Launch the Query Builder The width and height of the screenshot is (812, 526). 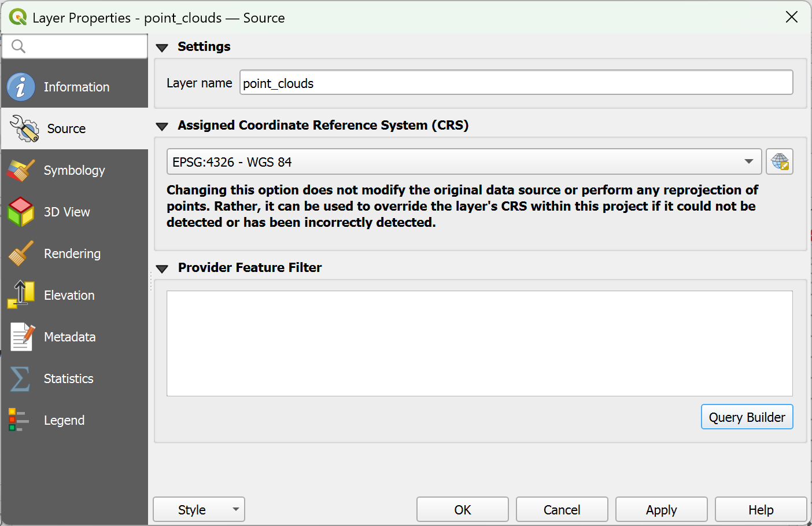click(x=747, y=417)
